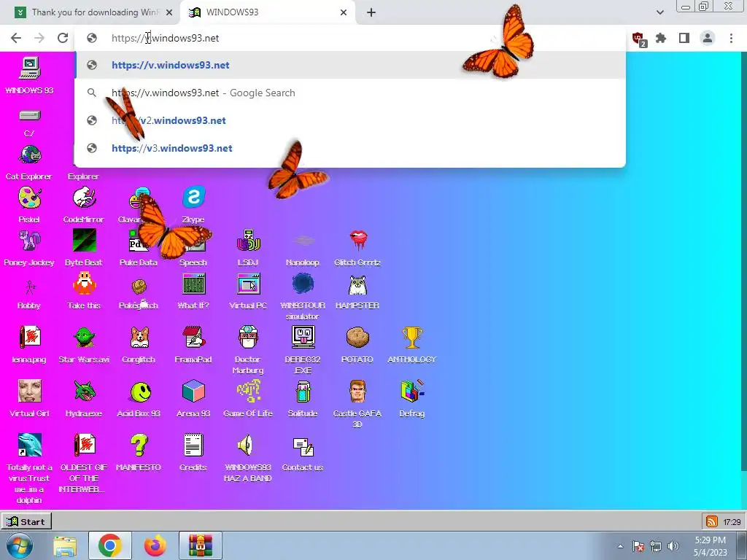
Task: Launch the Zkype icon
Action: (x=193, y=197)
